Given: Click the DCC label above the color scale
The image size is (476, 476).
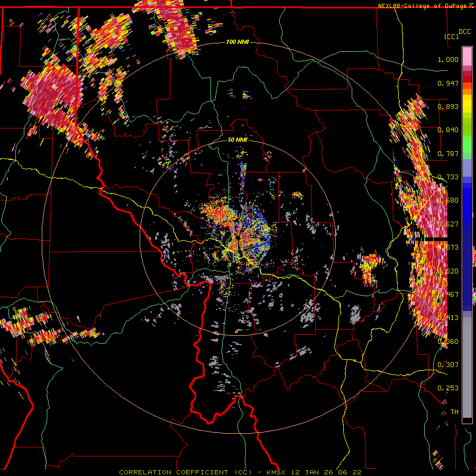Looking at the screenshot, I should (x=465, y=32).
